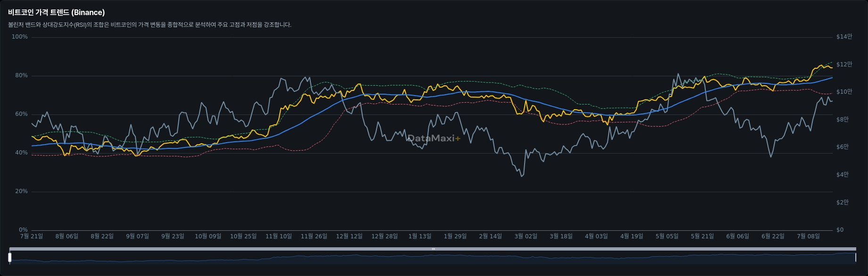Click the 11월 10일 date label

click(279, 236)
